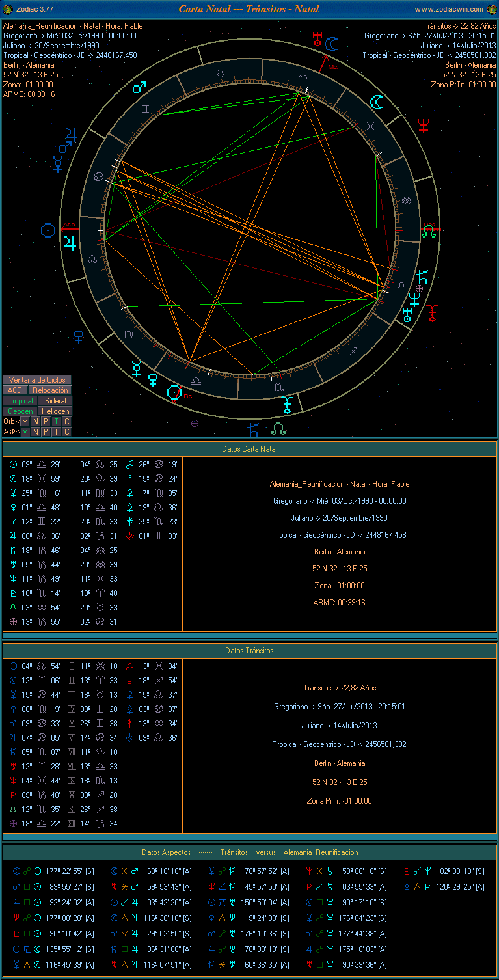Click the ACG button
The image size is (499, 980).
tap(15, 390)
